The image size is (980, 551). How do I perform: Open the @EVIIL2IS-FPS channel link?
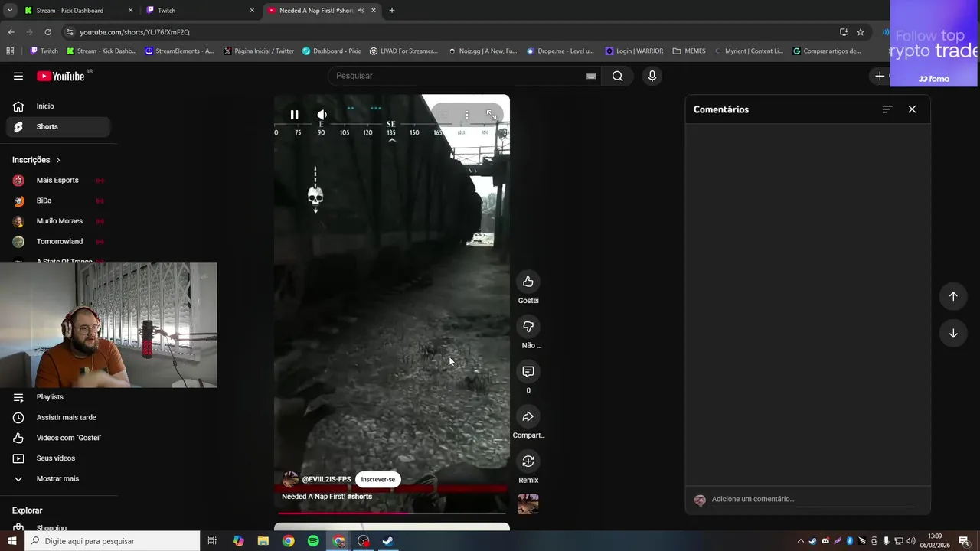click(x=326, y=480)
